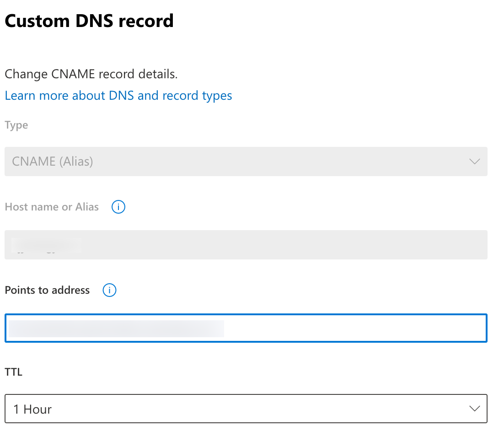Click the CNAME (Alias) value text

point(53,162)
